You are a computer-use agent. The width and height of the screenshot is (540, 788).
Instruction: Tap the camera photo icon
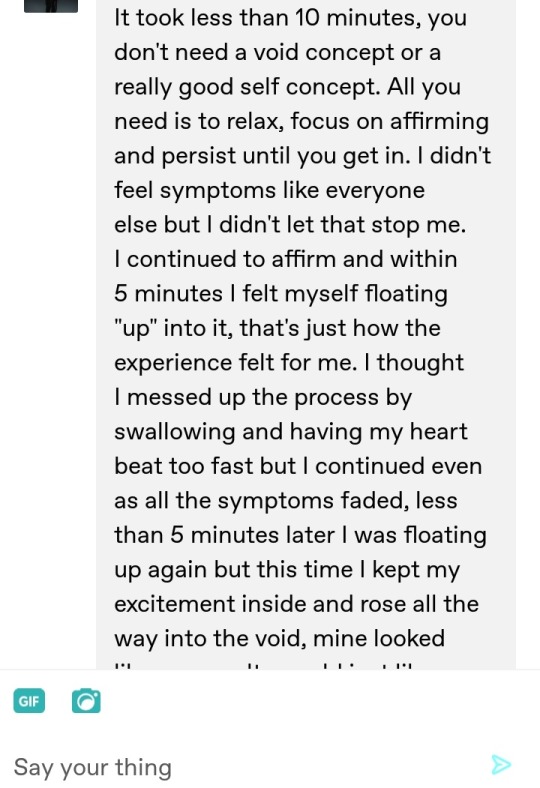(86, 701)
